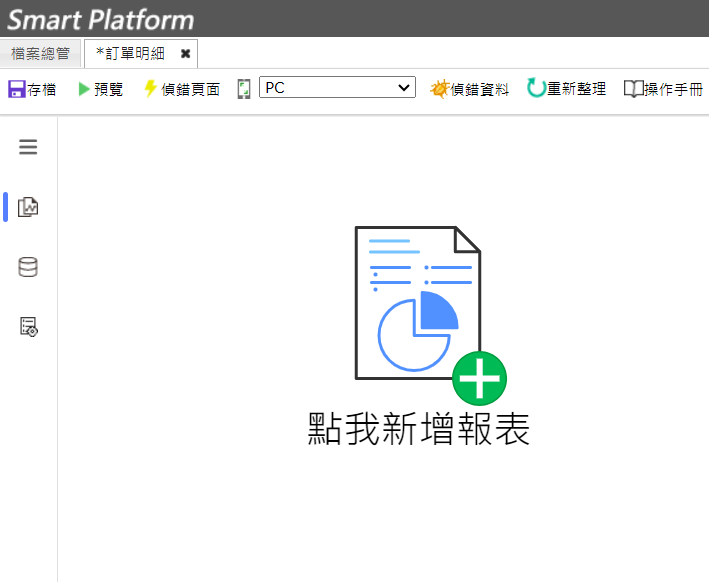Viewport: 709px width, 582px height.
Task: Click the 偵錯資料 bug button
Action: click(x=469, y=89)
